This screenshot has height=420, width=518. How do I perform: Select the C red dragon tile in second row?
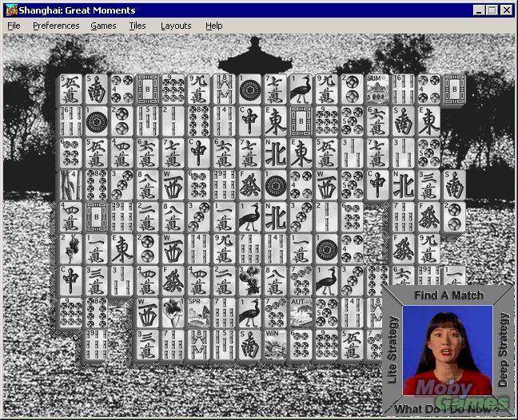[x=249, y=121]
